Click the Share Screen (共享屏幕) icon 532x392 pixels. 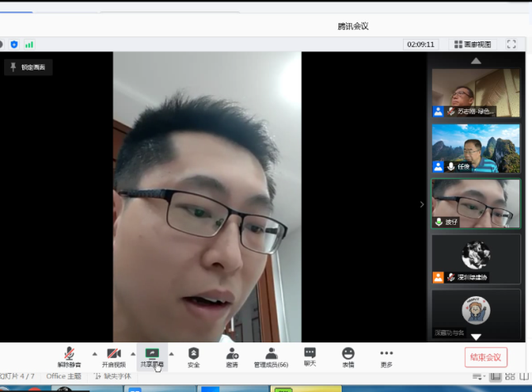point(151,356)
